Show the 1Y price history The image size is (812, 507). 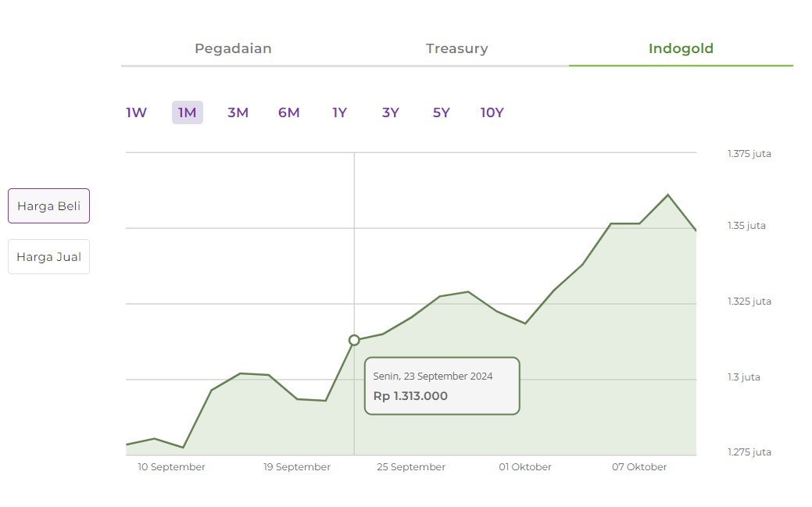click(340, 112)
